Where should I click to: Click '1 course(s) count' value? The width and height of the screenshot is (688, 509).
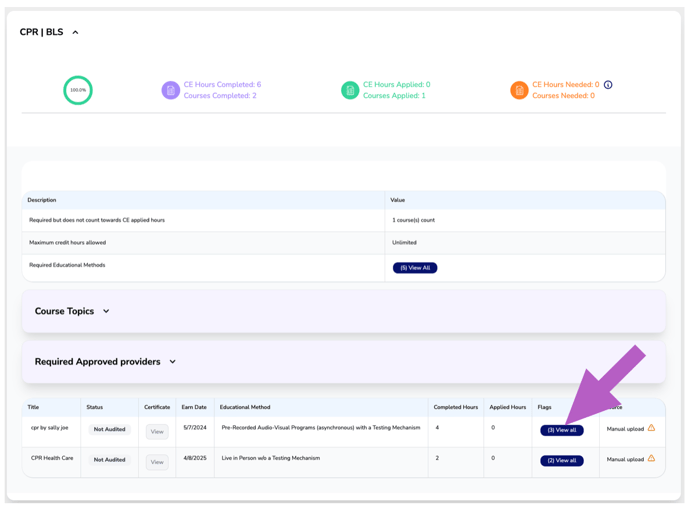413,220
